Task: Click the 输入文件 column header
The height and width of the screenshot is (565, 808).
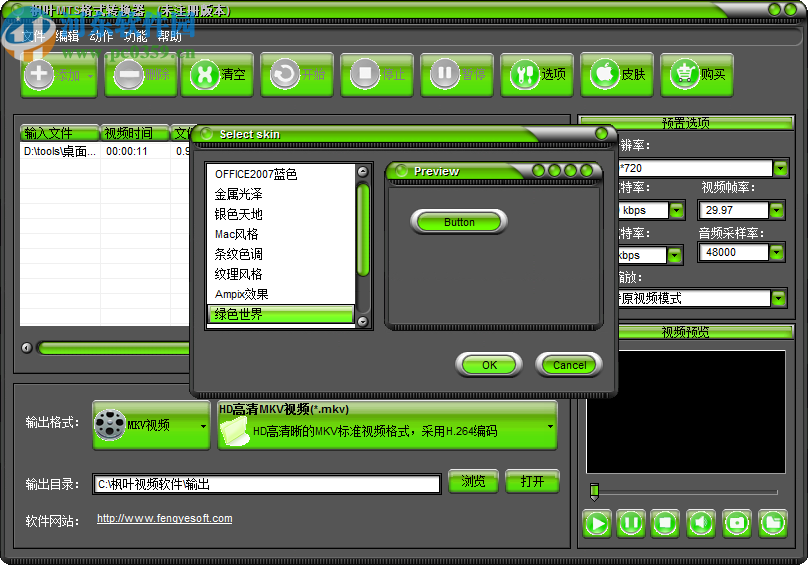Action: (59, 133)
